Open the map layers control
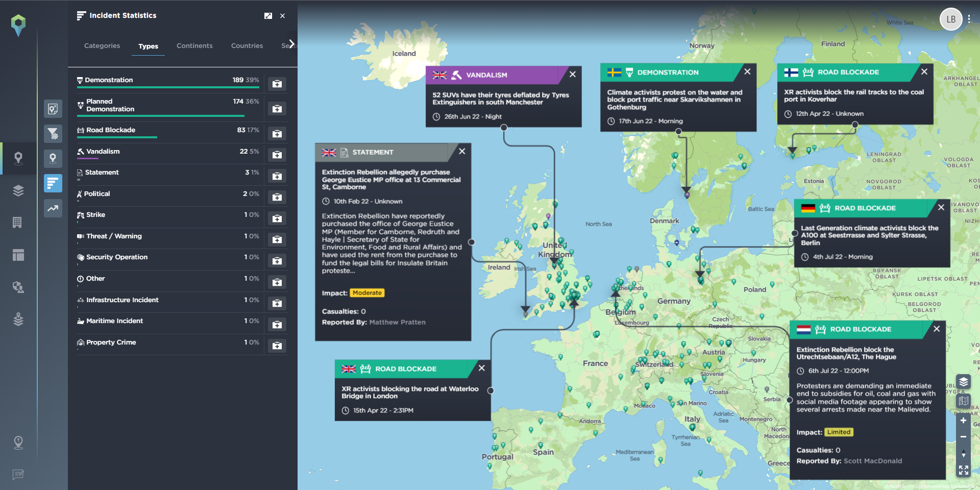Image resolution: width=980 pixels, height=490 pixels. click(x=964, y=382)
